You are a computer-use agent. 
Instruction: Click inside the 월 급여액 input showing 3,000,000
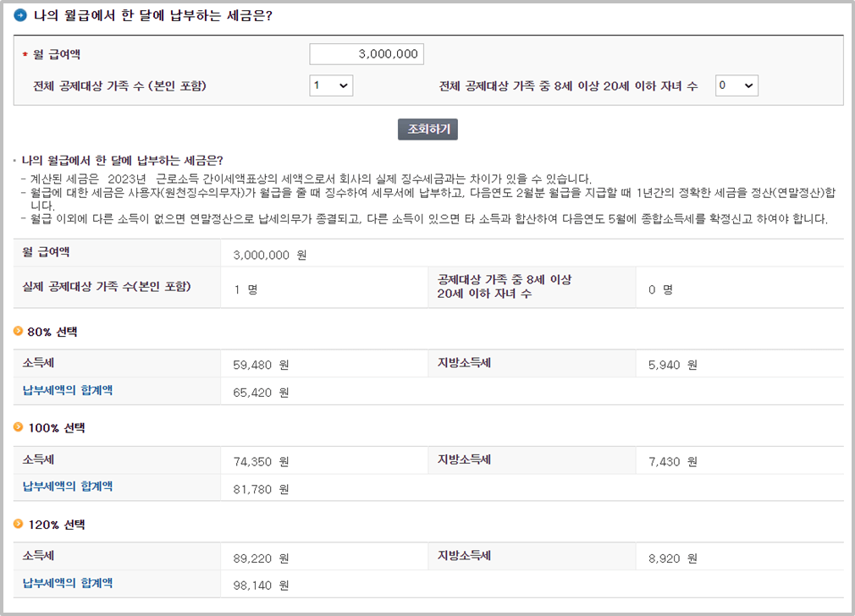tap(366, 52)
